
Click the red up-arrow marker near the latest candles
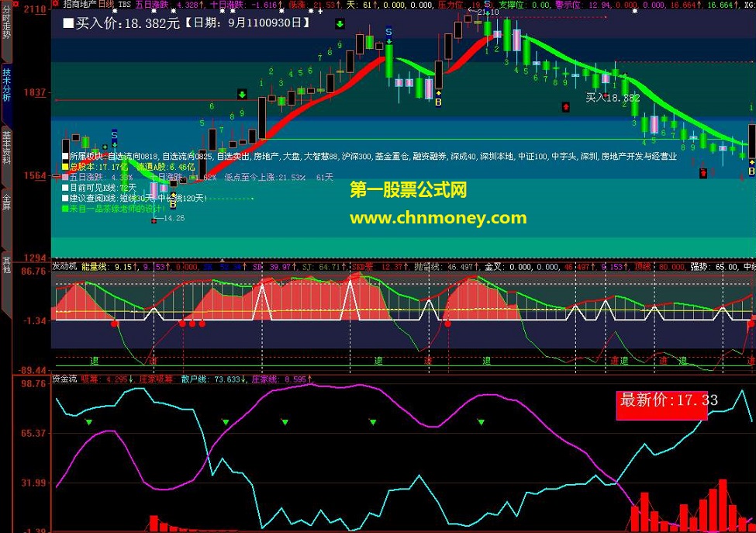tap(703, 173)
